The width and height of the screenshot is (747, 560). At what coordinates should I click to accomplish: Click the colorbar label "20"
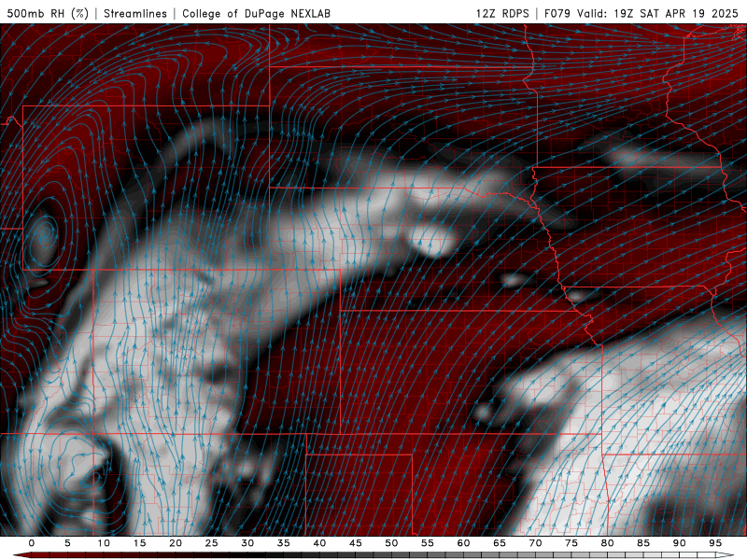tap(176, 543)
